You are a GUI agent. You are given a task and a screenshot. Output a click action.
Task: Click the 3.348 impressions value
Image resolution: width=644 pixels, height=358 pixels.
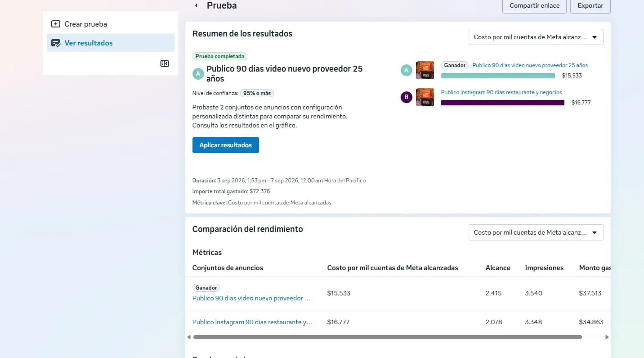[534, 322]
